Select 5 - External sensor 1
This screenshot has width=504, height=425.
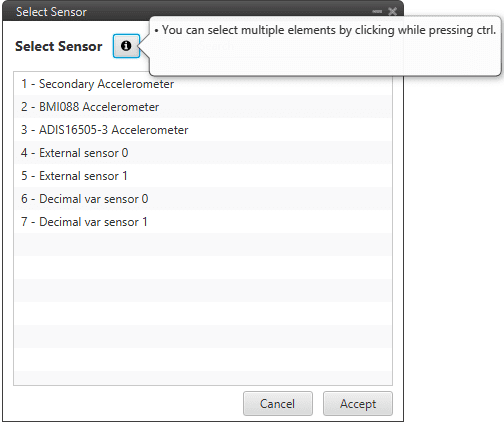[x=203, y=176]
